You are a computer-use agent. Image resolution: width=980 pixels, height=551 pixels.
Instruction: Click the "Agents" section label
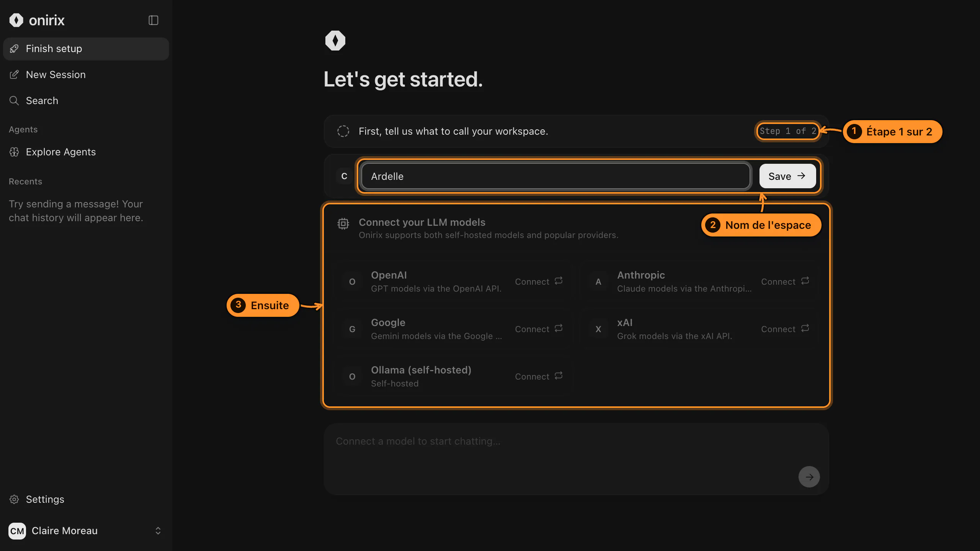click(23, 129)
